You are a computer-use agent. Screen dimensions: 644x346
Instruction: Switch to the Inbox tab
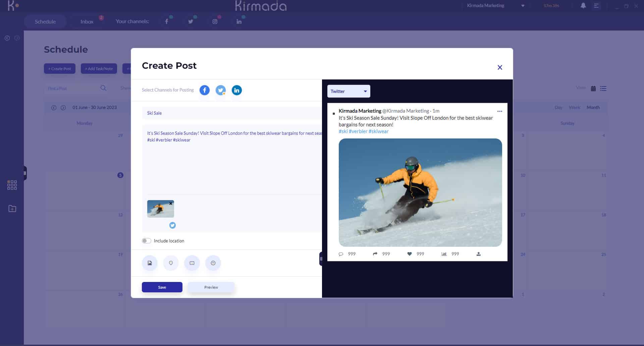click(x=87, y=21)
